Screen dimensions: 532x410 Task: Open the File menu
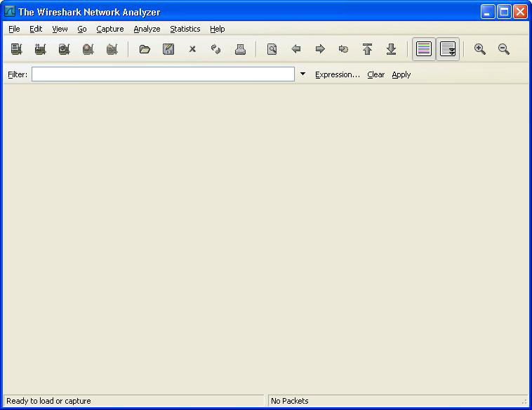[14, 29]
